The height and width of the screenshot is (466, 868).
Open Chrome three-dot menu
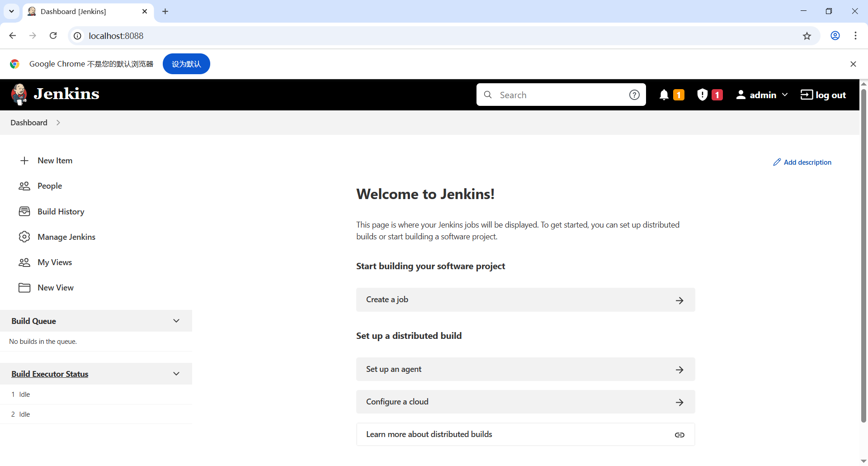point(855,36)
